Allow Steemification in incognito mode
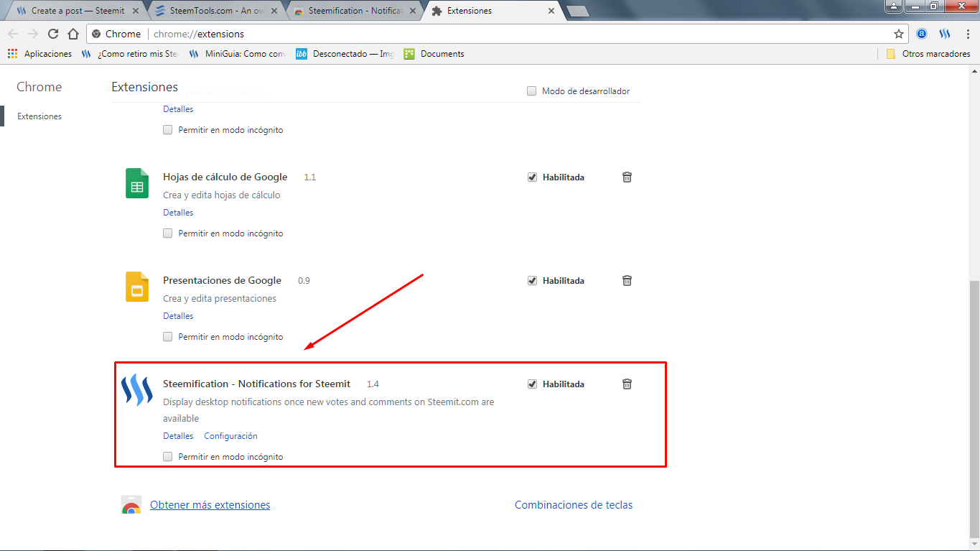 [168, 456]
